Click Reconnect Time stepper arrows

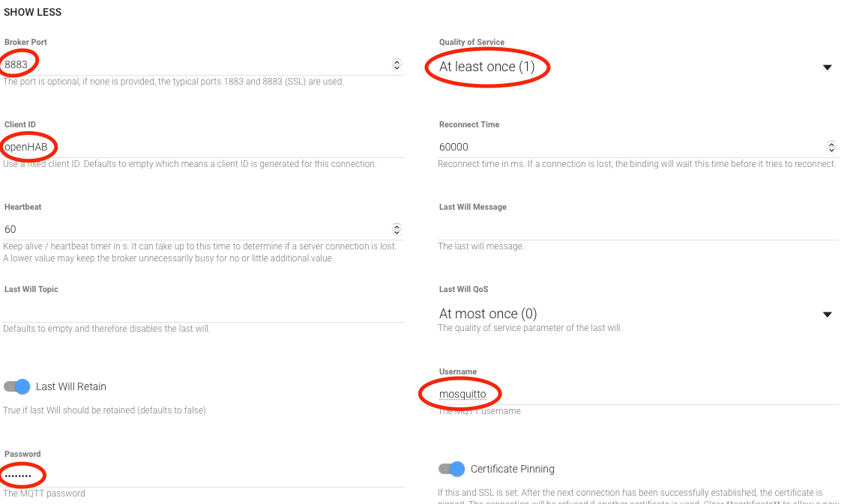point(831,148)
